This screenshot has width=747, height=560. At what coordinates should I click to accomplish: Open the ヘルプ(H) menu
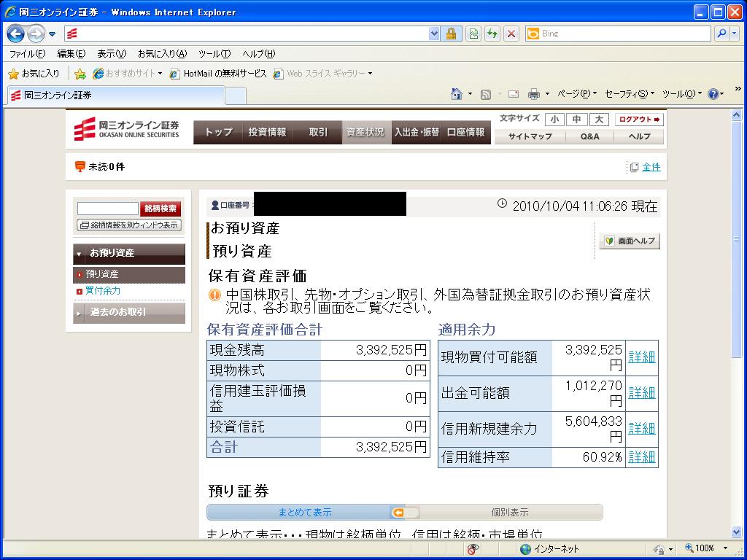tap(259, 54)
